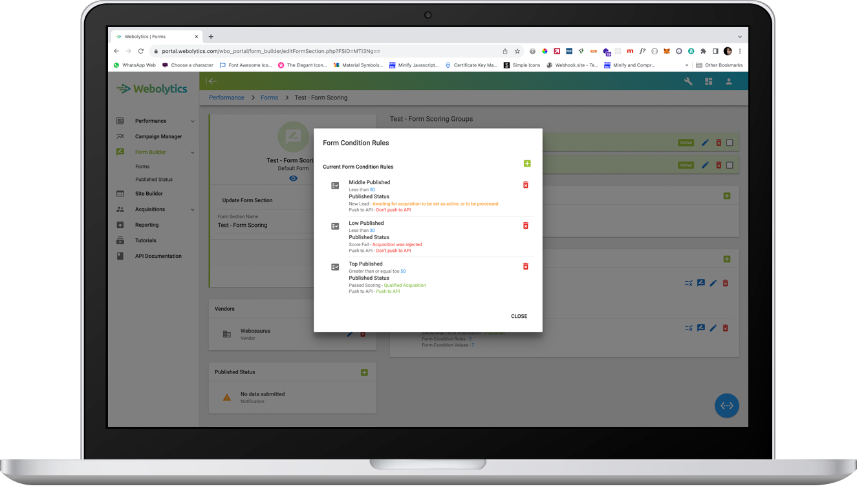Delete the Low Published rule

526,226
